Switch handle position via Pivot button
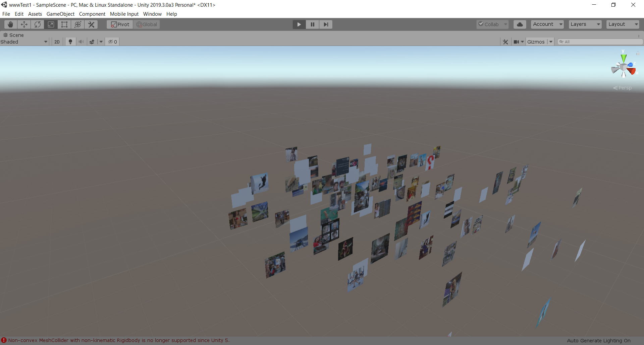Image resolution: width=644 pixels, height=345 pixels. pyautogui.click(x=120, y=24)
